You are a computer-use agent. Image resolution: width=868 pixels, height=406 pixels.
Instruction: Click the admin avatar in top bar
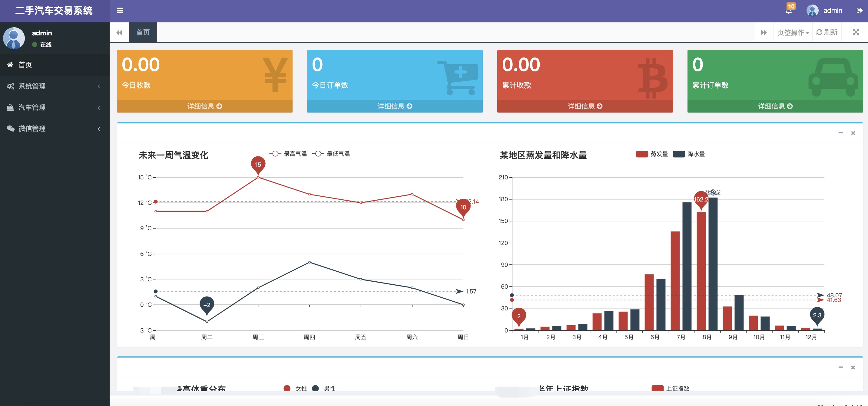pyautogui.click(x=812, y=10)
